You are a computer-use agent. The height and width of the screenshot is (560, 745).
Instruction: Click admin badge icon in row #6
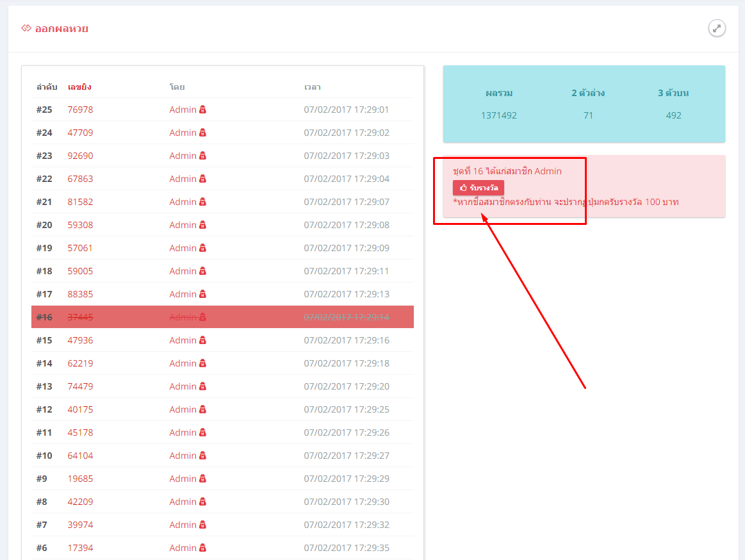point(202,548)
